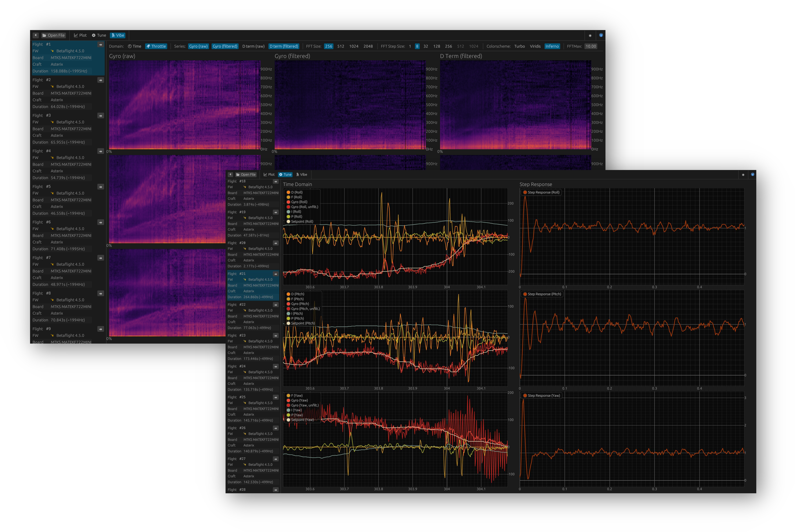Click Open File in the Tune window
This screenshot has height=532, width=795.
[246, 175]
